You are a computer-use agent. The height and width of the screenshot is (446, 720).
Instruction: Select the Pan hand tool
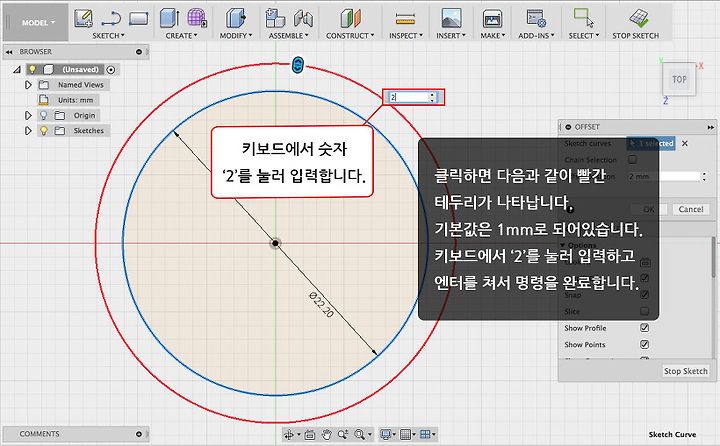[x=326, y=434]
